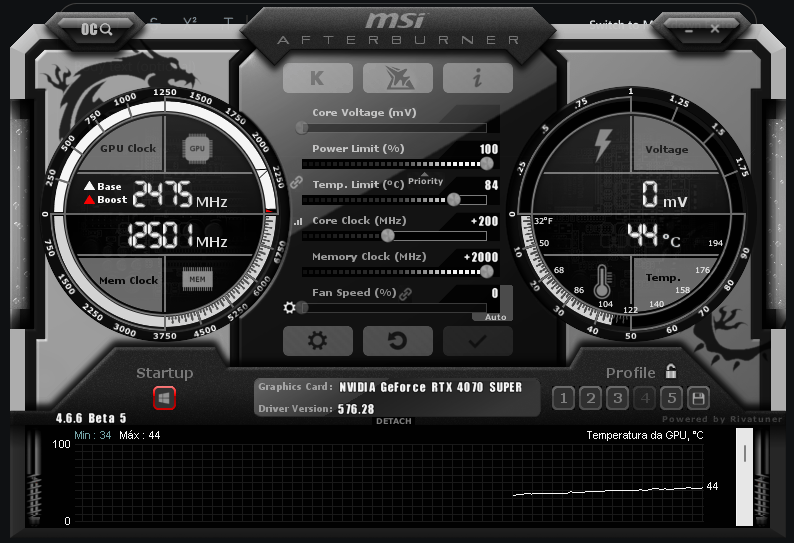The height and width of the screenshot is (543, 794).
Task: Reset settings to defaults
Action: click(398, 340)
